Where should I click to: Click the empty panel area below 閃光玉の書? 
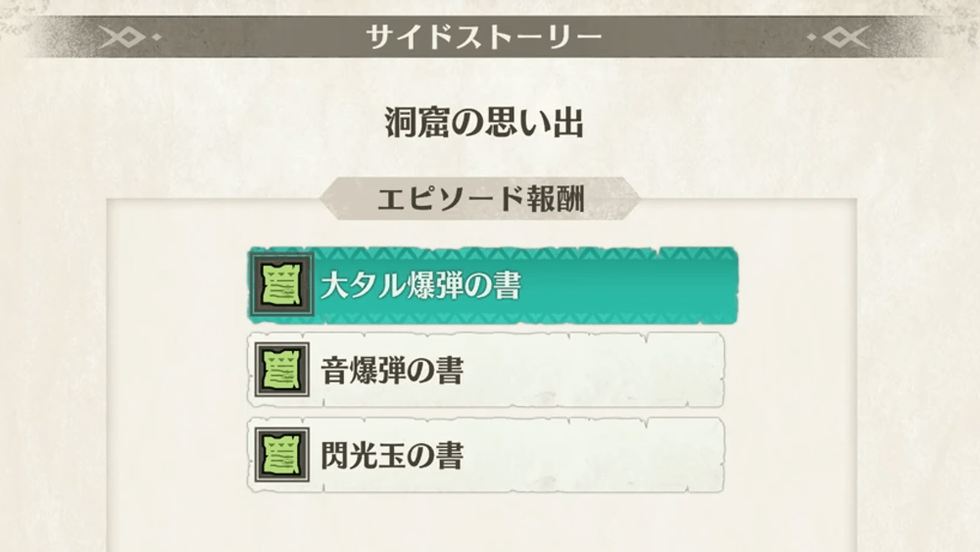(483, 520)
